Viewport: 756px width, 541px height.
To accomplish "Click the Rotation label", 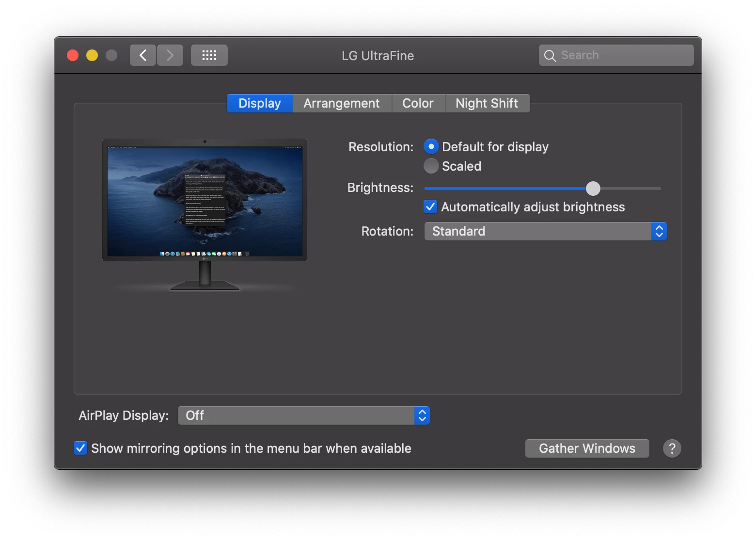I will click(387, 231).
